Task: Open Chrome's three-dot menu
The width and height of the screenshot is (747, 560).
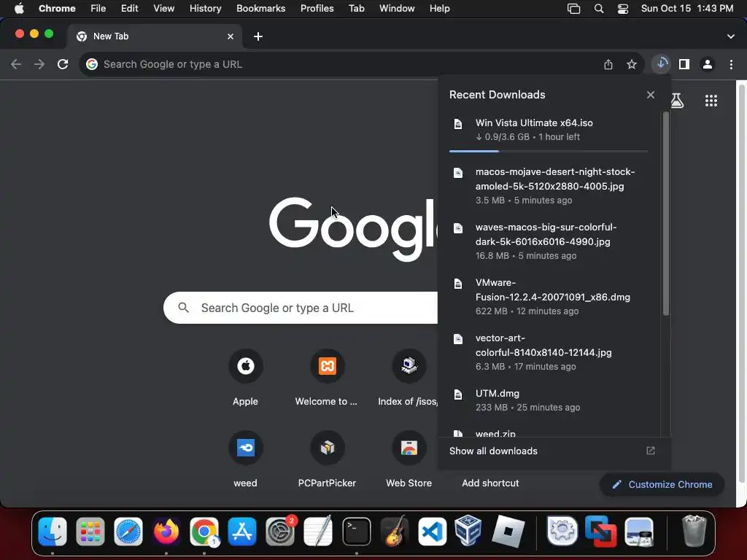Action: point(731,64)
